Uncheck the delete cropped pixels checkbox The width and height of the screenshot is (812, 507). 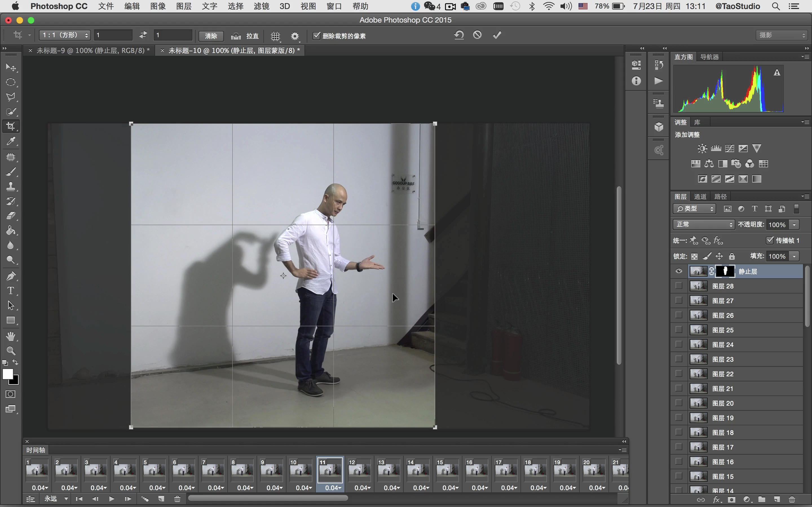pyautogui.click(x=316, y=35)
